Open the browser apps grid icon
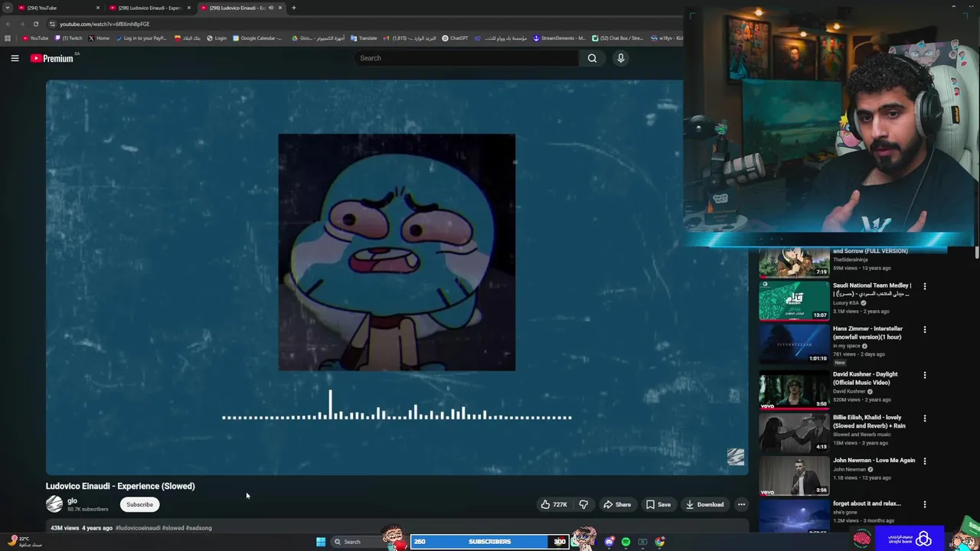Viewport: 980px width, 551px height. click(8, 38)
